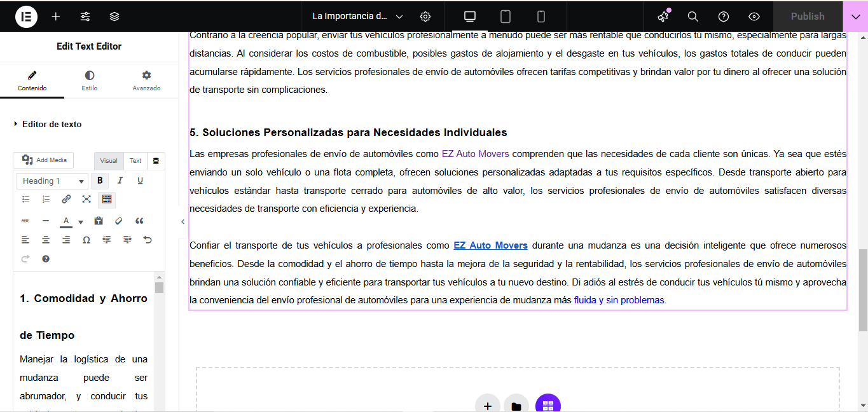The image size is (868, 412).
Task: Click 'fluida y sin problemas' link
Action: (x=619, y=300)
